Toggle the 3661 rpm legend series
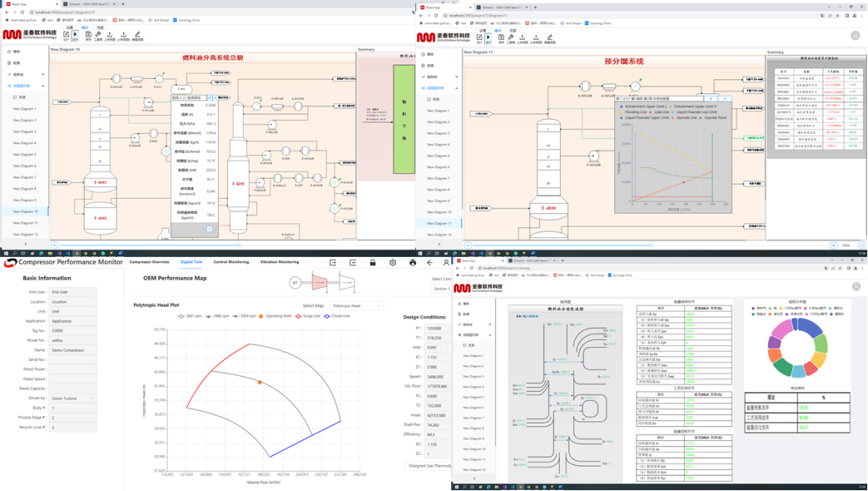The height and width of the screenshot is (491, 868). pos(190,316)
